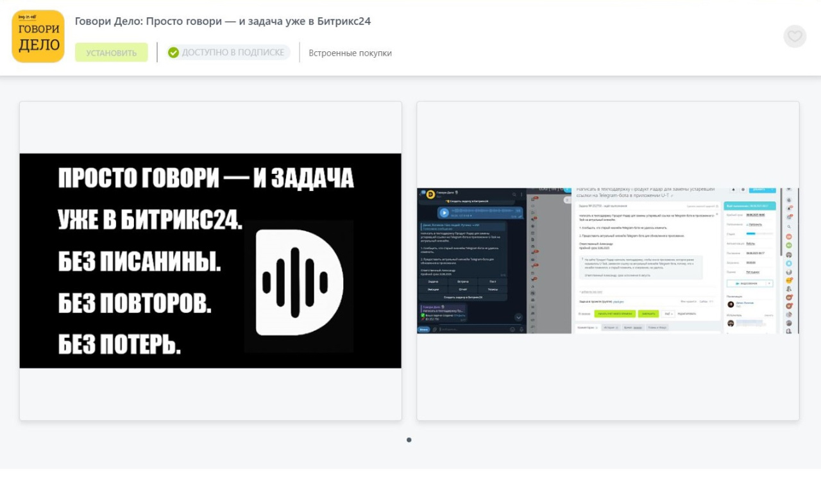Click the Говори Дело app logo

click(38, 37)
